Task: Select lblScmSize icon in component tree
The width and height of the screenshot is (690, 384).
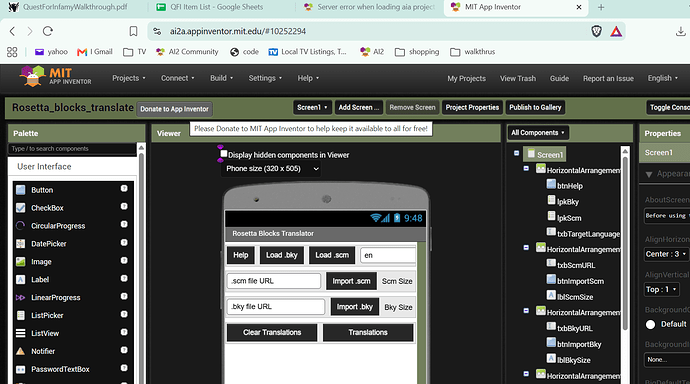Action: [551, 295]
